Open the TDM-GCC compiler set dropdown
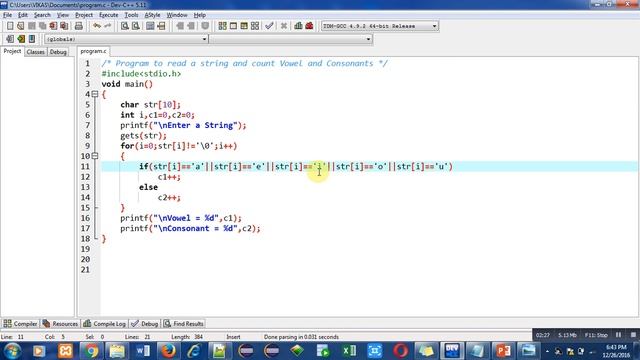Image resolution: width=640 pixels, height=360 pixels. tap(380, 26)
